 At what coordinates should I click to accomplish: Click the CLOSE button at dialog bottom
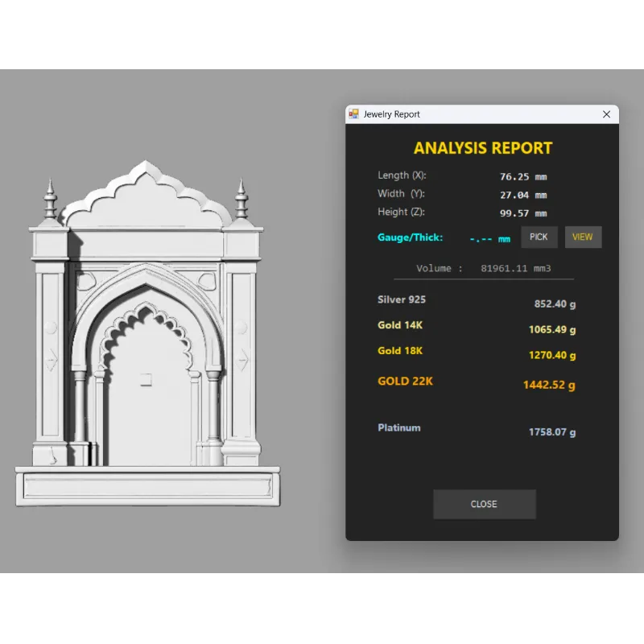click(484, 504)
